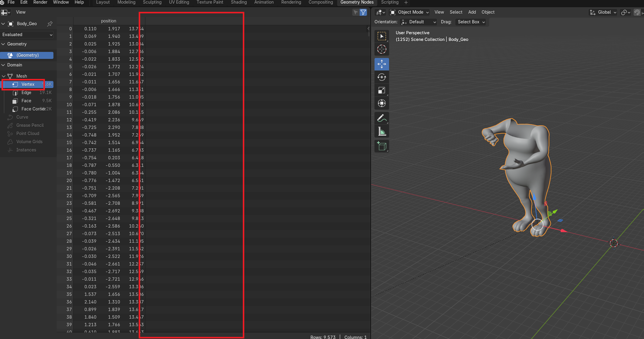
Task: Toggle row filters funnel icon
Action: [x=363, y=12]
